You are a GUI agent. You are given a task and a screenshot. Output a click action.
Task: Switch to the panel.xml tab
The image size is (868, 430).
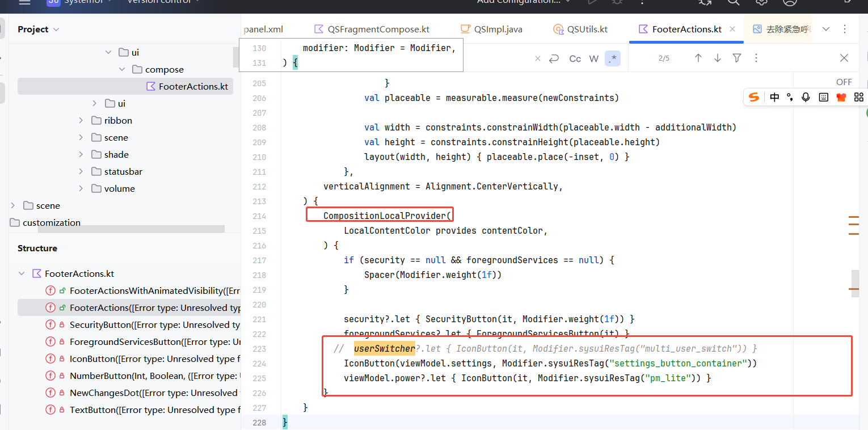pyautogui.click(x=263, y=29)
